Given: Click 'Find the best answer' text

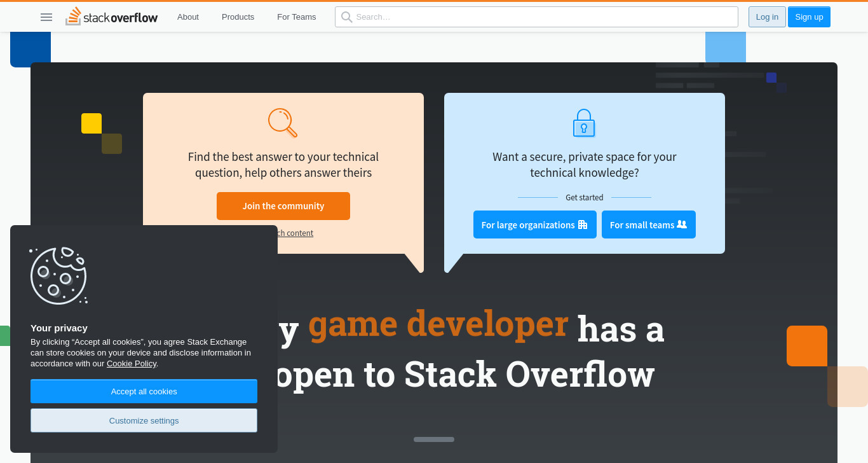Looking at the screenshot, I should tap(283, 165).
